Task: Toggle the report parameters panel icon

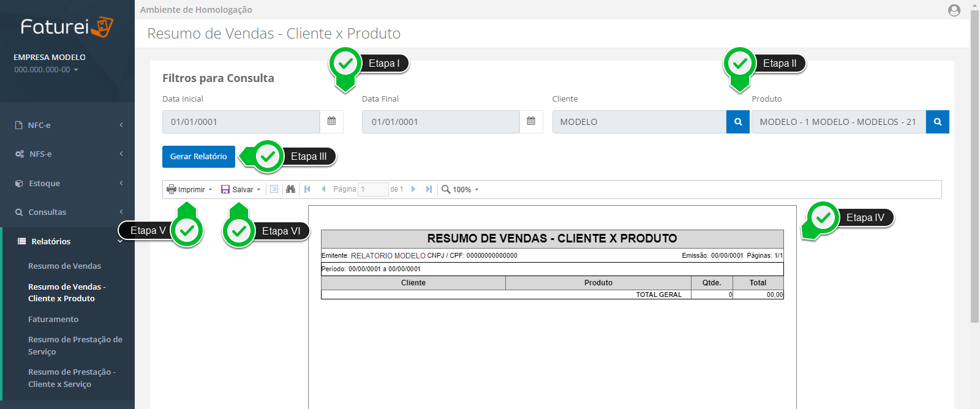Action: (x=274, y=189)
